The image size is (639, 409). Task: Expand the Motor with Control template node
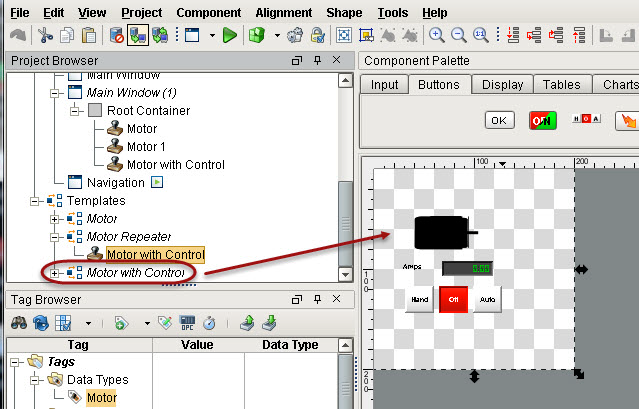pos(55,273)
